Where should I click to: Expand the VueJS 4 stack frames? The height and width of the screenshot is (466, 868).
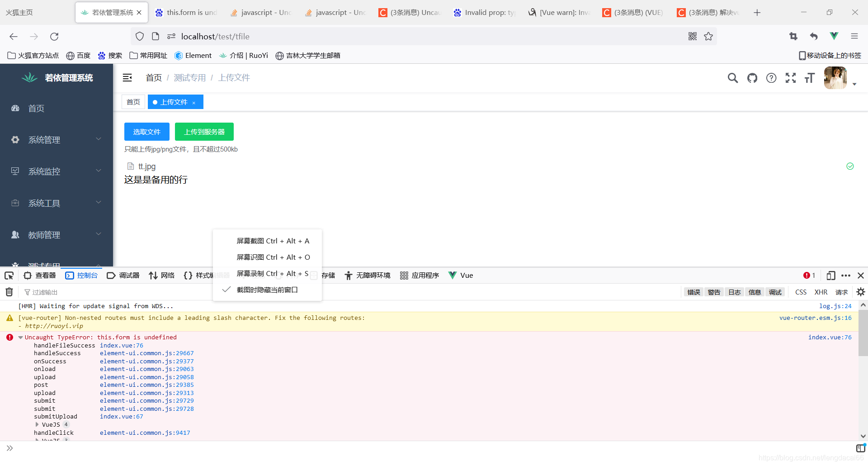(37, 425)
